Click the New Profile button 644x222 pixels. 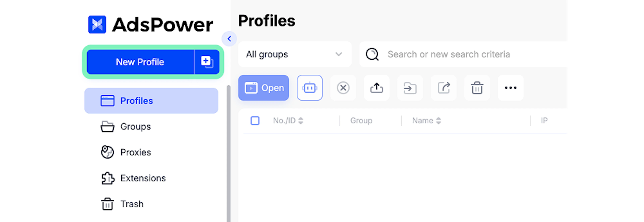[140, 62]
